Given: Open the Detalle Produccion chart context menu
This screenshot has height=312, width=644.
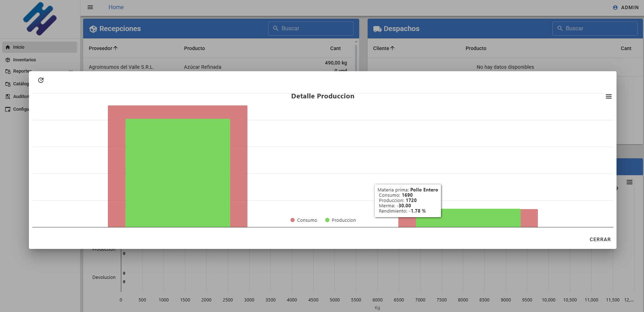Looking at the screenshot, I should click(608, 97).
